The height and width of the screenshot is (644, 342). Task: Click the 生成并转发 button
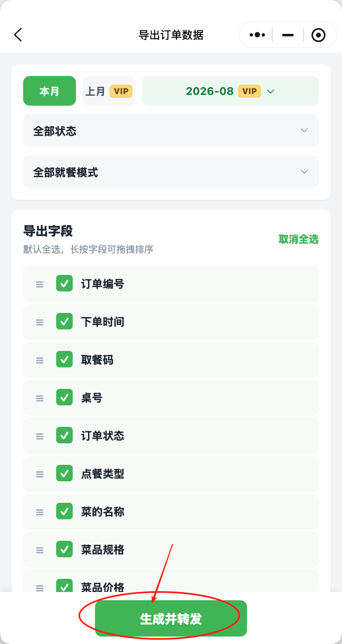click(x=171, y=618)
